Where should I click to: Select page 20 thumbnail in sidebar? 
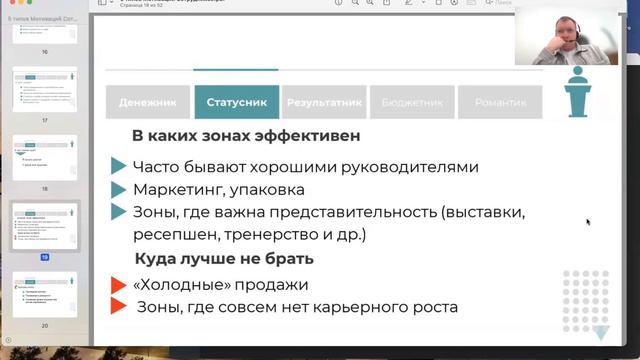click(x=44, y=295)
